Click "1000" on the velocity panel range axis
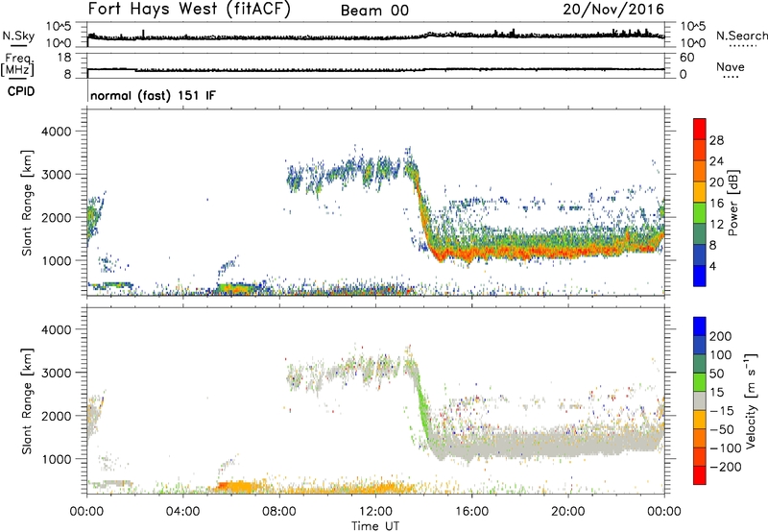The width and height of the screenshot is (768, 532). point(57,458)
